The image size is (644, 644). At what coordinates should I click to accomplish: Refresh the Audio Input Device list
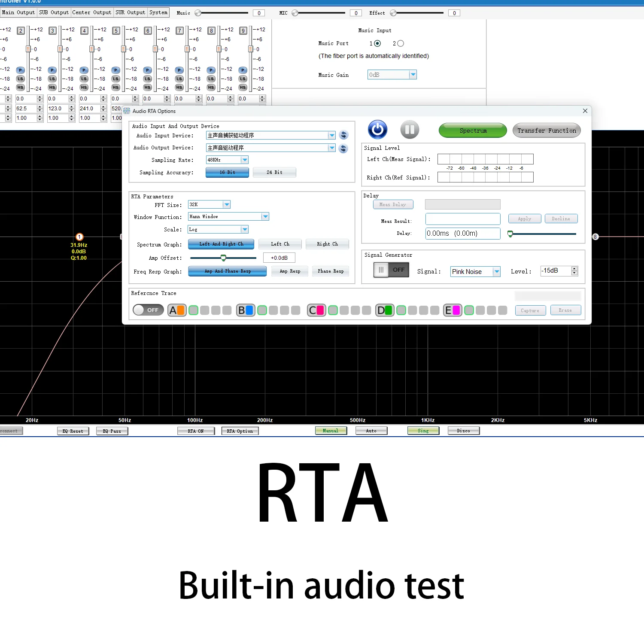pyautogui.click(x=343, y=135)
